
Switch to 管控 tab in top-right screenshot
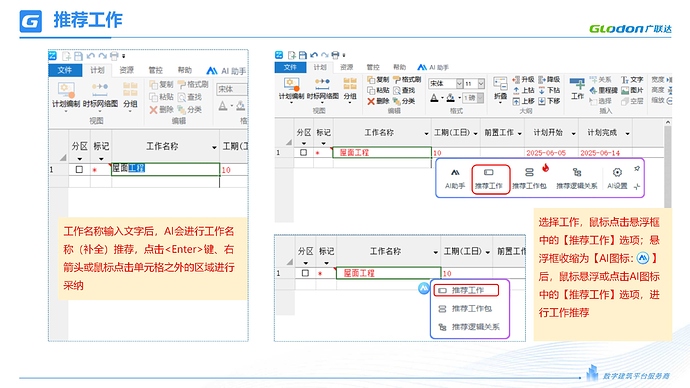(373, 67)
